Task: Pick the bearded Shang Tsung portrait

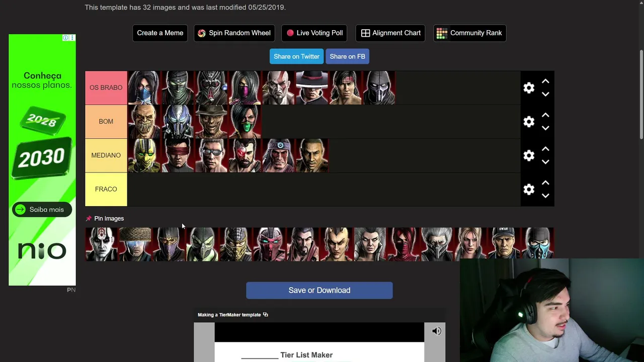Action: click(303, 244)
